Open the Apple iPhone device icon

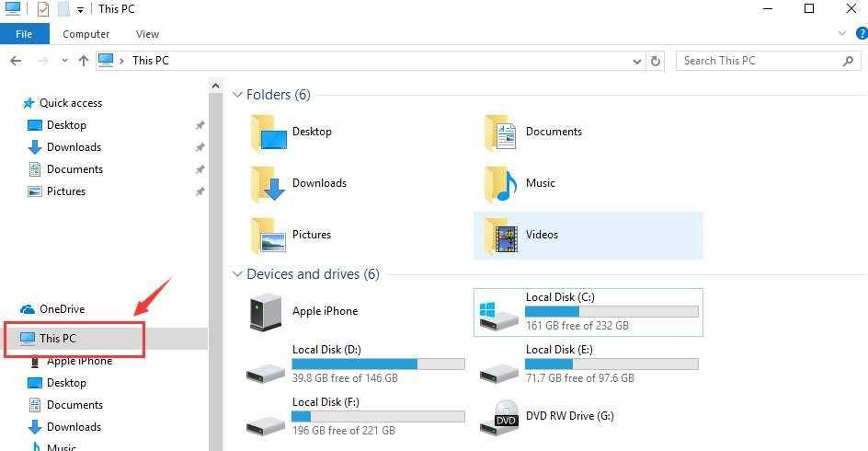pyautogui.click(x=266, y=312)
